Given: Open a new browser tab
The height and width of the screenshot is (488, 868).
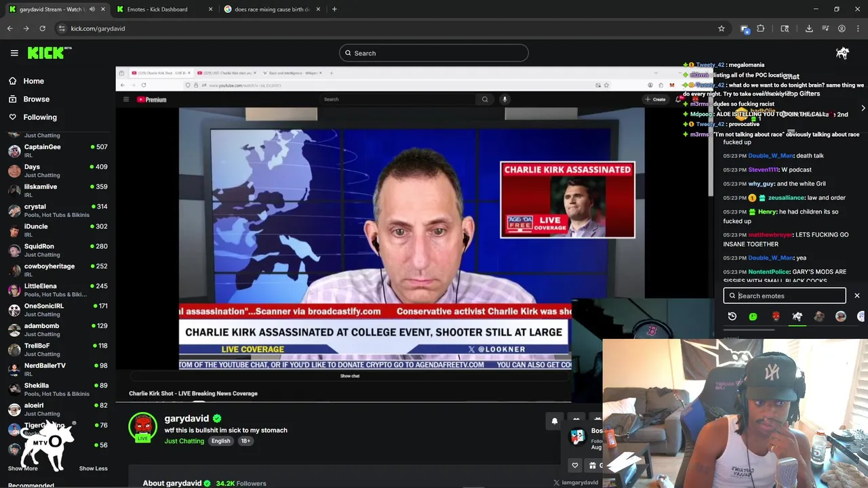Looking at the screenshot, I should tap(334, 9).
